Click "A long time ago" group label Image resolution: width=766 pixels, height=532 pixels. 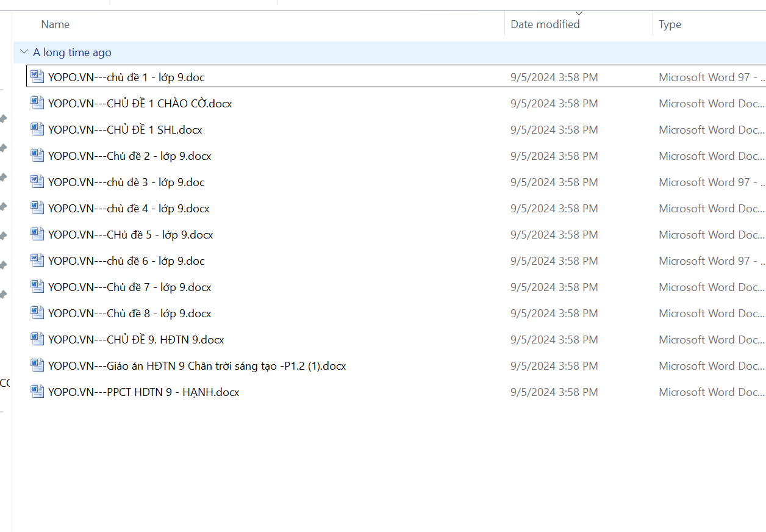(72, 52)
